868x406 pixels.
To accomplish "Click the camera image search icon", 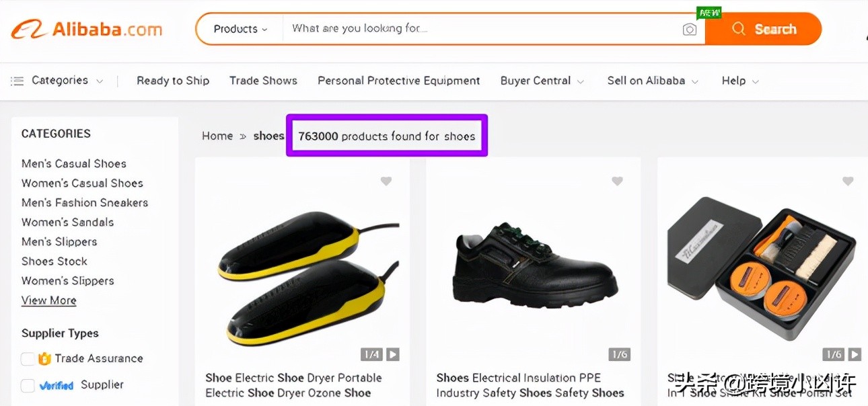I will pyautogui.click(x=689, y=30).
